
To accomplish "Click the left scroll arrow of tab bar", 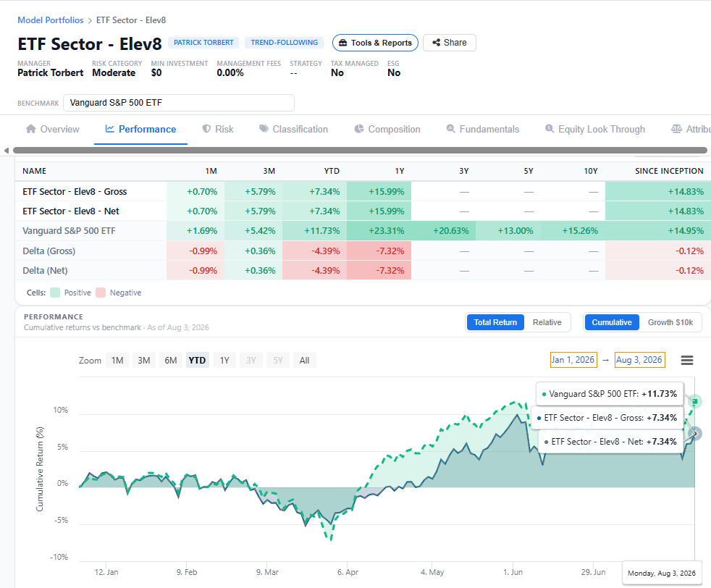I will [6, 151].
